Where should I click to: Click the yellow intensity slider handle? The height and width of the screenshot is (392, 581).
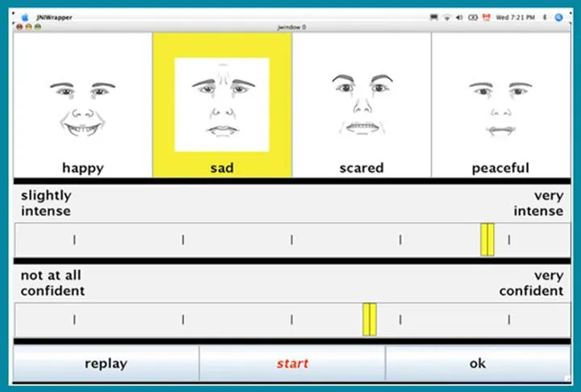(x=487, y=240)
